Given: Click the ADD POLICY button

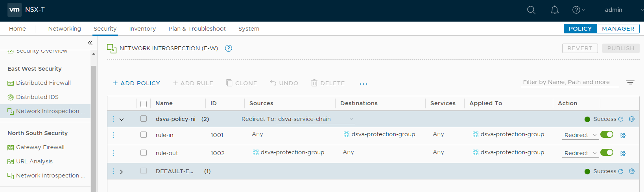Looking at the screenshot, I should 136,83.
